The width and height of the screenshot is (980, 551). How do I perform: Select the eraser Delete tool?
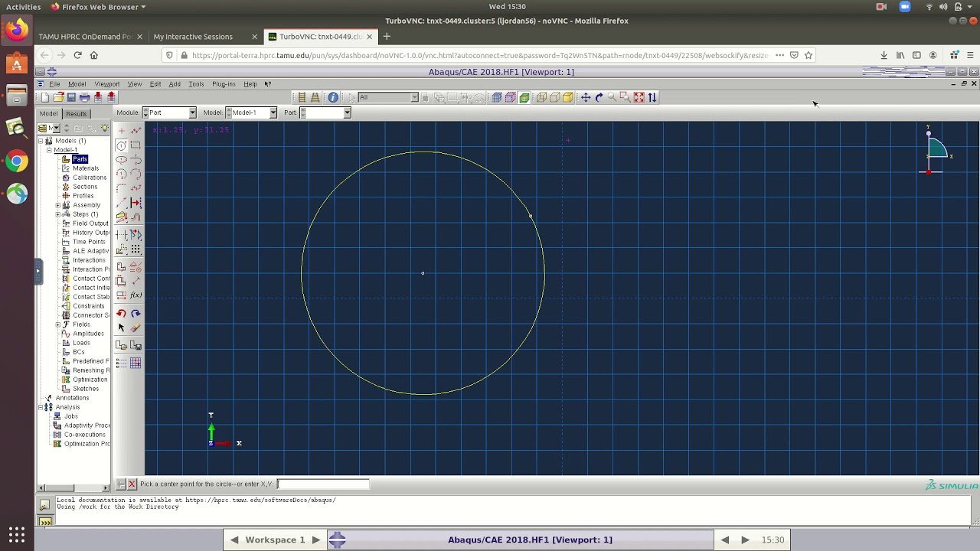click(x=136, y=328)
